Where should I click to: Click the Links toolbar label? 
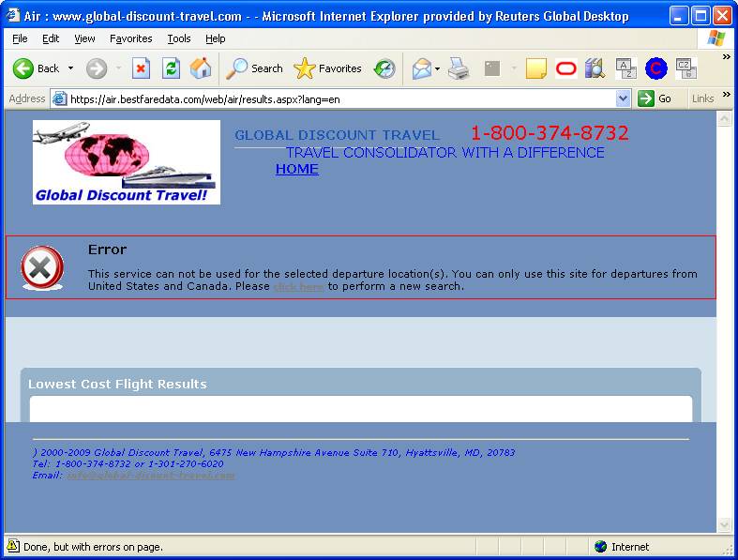[x=702, y=98]
